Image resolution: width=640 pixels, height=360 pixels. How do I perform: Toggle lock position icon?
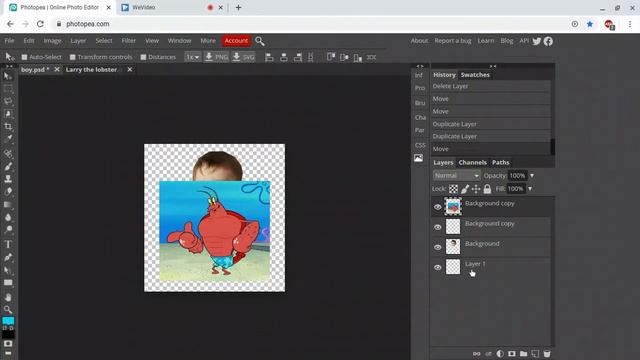click(476, 189)
